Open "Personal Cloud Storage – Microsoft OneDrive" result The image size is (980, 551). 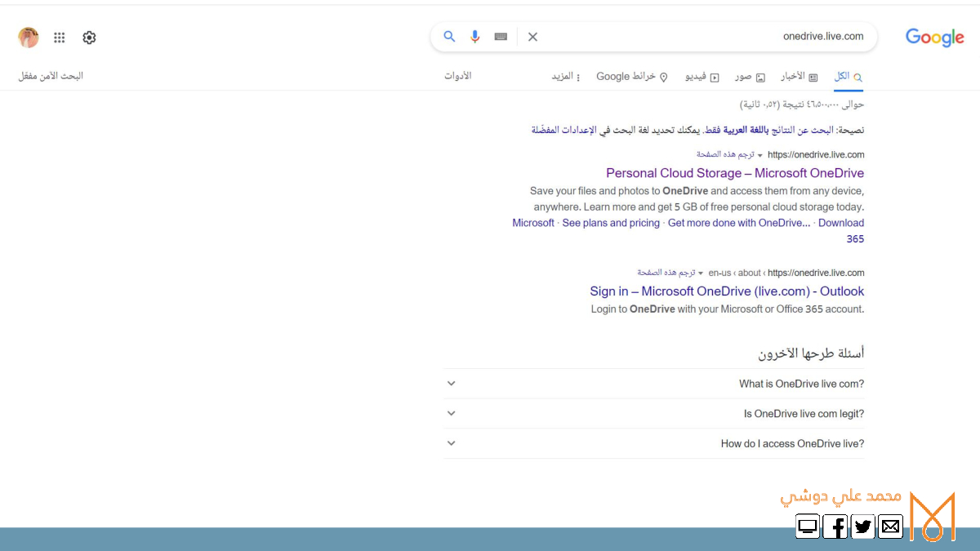click(x=734, y=173)
